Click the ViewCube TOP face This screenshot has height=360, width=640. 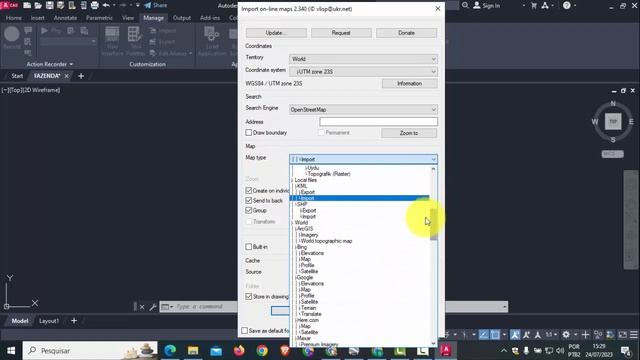(613, 122)
